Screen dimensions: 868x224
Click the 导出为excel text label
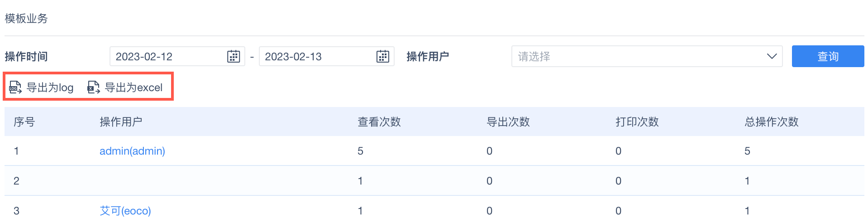tap(134, 88)
